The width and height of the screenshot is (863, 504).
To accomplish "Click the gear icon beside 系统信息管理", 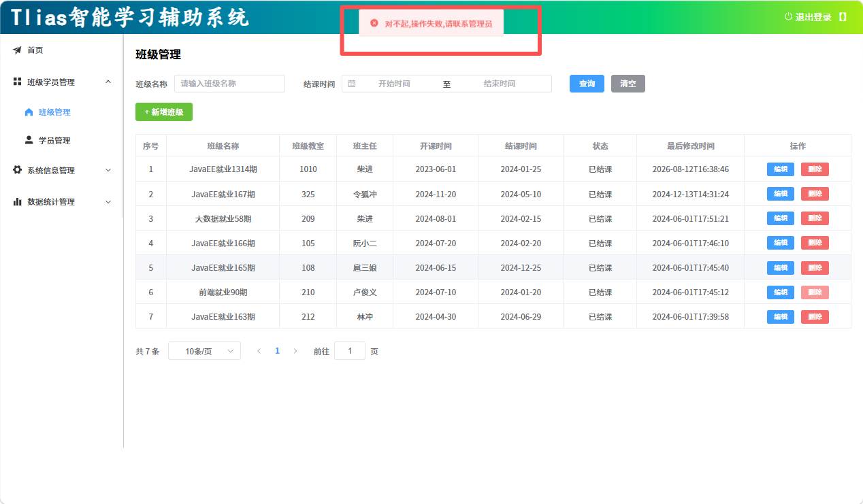I will [17, 170].
